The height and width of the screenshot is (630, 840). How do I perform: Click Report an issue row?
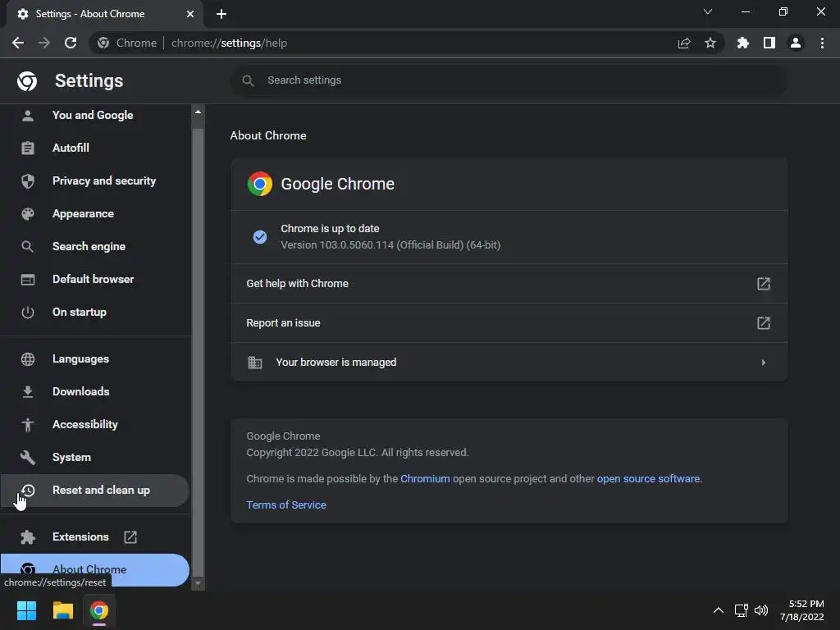pyautogui.click(x=509, y=323)
